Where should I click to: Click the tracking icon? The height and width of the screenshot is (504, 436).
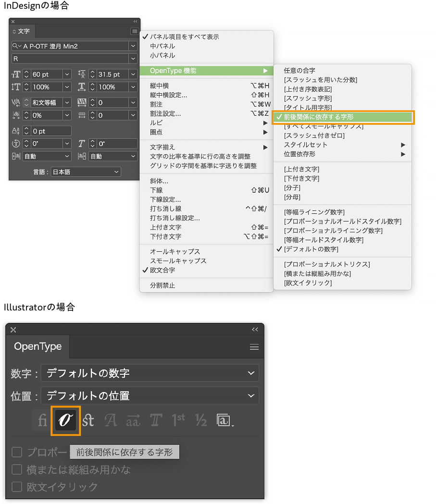tap(82, 102)
